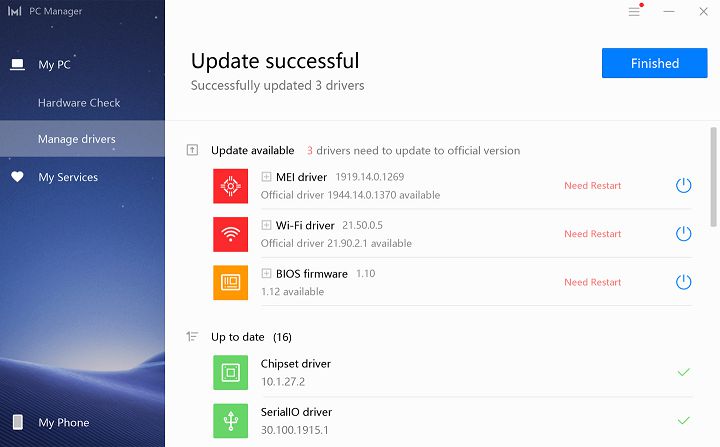
Task: Click the MEI driver red icon
Action: point(231,186)
